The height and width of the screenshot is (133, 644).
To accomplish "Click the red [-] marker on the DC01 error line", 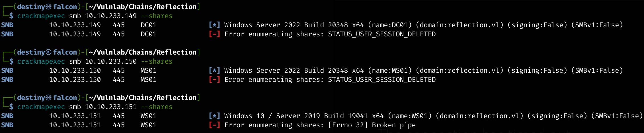I will [x=214, y=34].
